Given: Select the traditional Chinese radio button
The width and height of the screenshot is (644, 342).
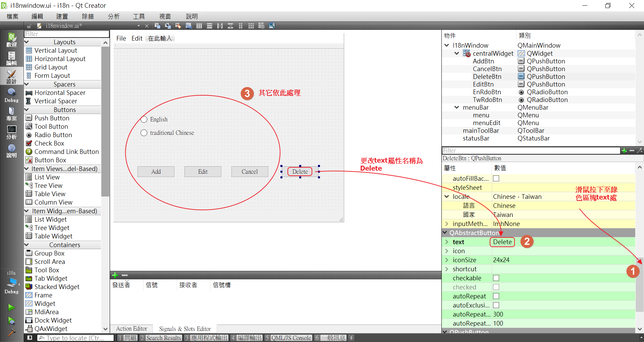Looking at the screenshot, I should (x=167, y=133).
